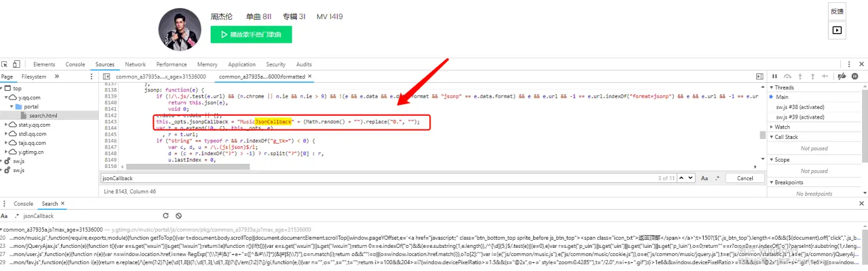
Task: Hide the file navigator pane icon
Action: pyautogui.click(x=106, y=76)
